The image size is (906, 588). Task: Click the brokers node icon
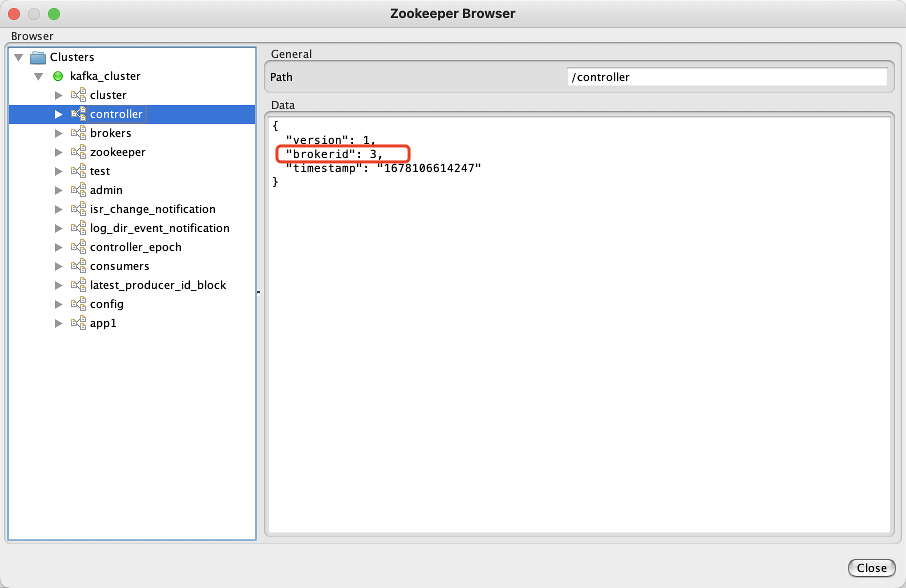pyautogui.click(x=78, y=133)
